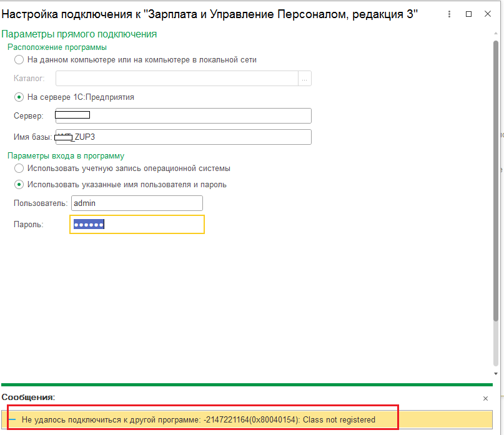Click the Параметры прямого подключения heading

(x=79, y=34)
